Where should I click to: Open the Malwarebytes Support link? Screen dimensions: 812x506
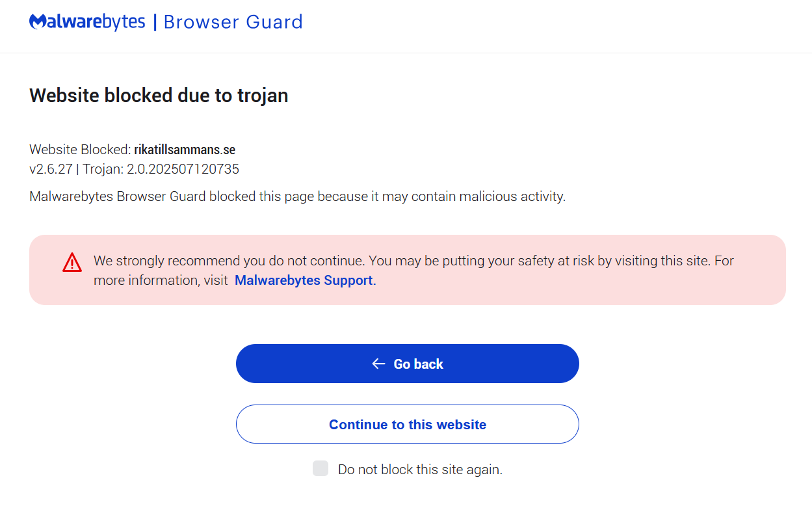pyautogui.click(x=304, y=280)
